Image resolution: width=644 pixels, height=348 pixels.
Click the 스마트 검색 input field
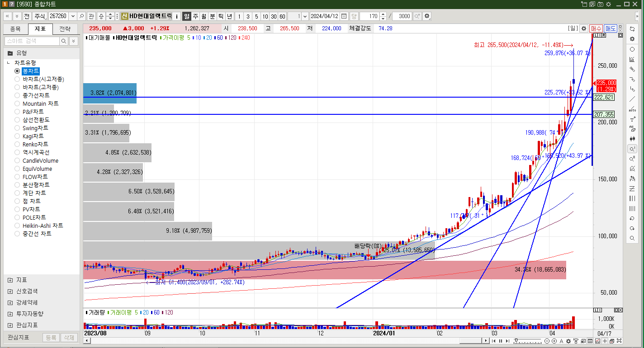(x=32, y=41)
